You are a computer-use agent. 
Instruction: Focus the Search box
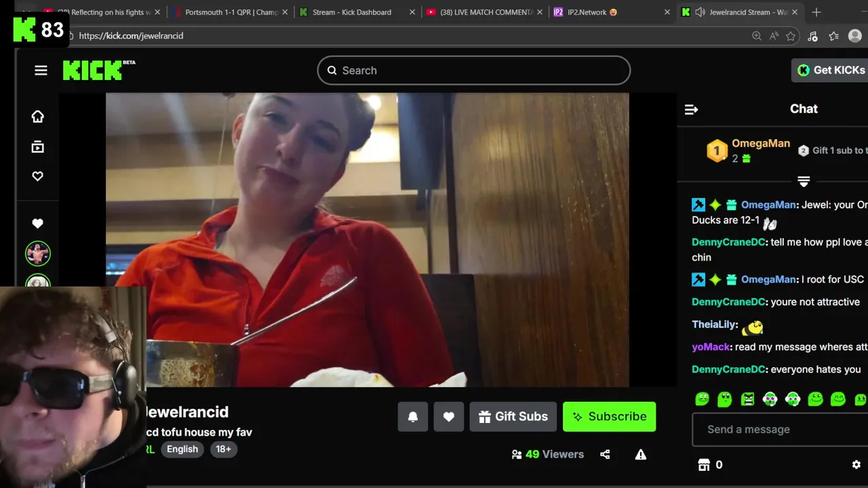[x=473, y=70]
